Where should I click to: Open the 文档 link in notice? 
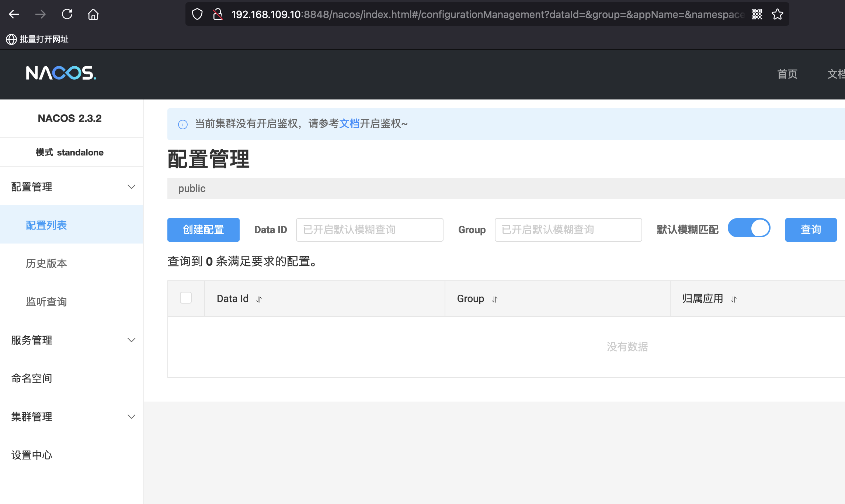[349, 124]
